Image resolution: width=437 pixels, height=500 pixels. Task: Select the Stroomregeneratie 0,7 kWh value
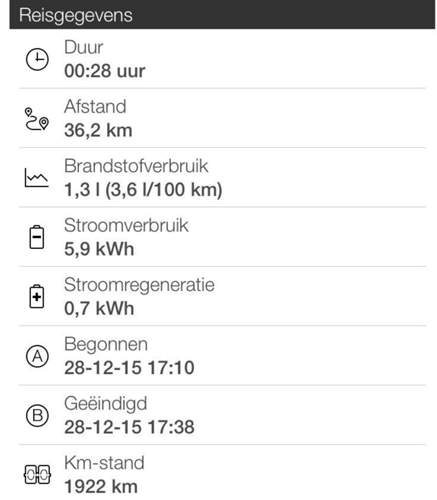point(99,308)
